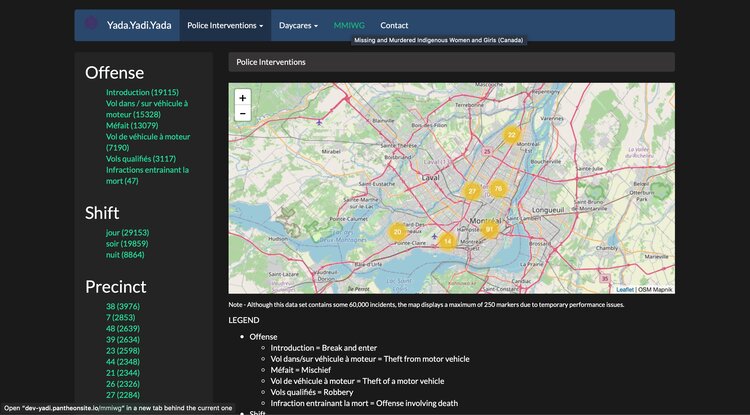This screenshot has height=415, width=750.
Task: Select precinct 26 (2326)
Action: pos(123,384)
